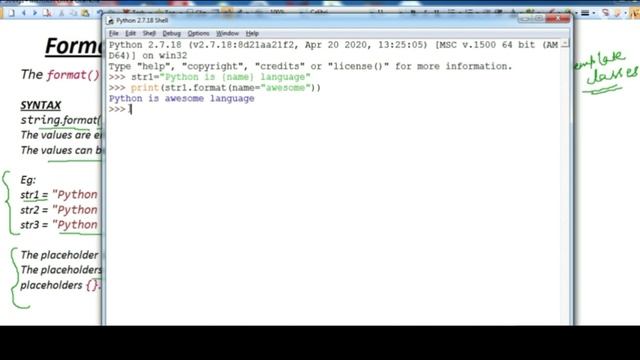Open the Debug menu in Python Shell

tap(171, 33)
